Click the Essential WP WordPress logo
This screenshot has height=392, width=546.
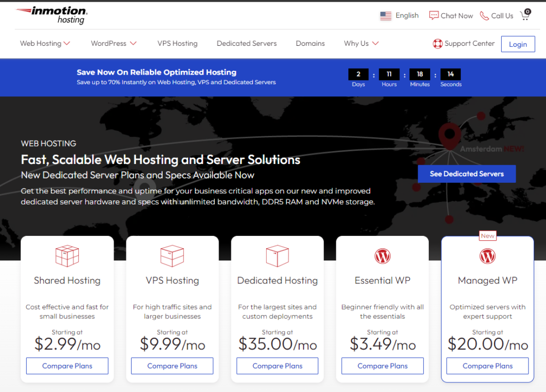click(x=382, y=256)
